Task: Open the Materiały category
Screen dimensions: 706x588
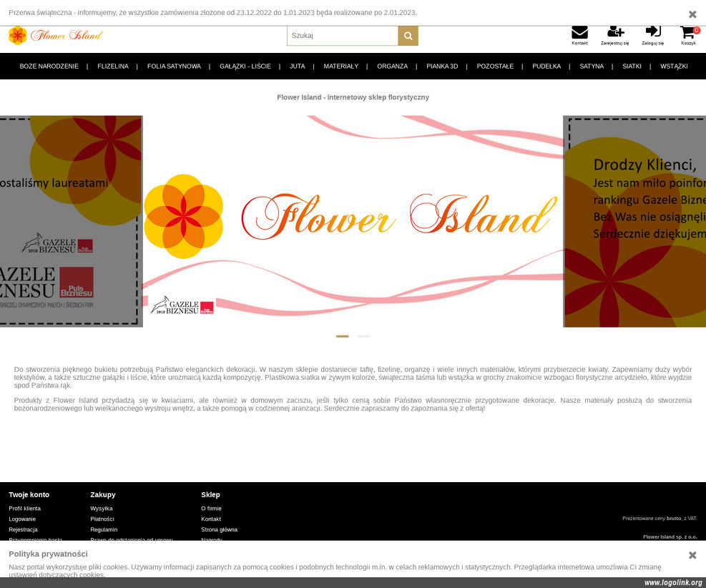Action: pos(341,67)
